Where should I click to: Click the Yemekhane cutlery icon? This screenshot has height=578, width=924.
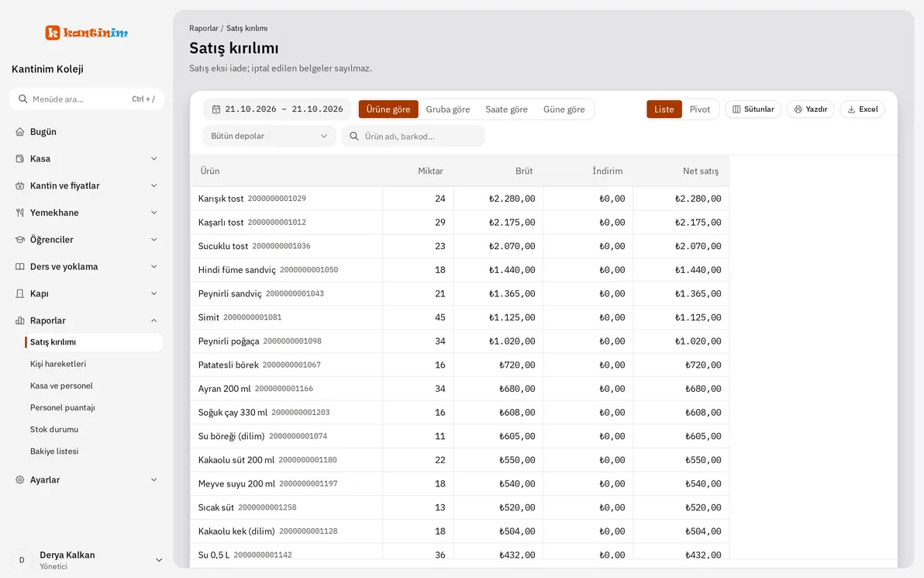pos(20,213)
